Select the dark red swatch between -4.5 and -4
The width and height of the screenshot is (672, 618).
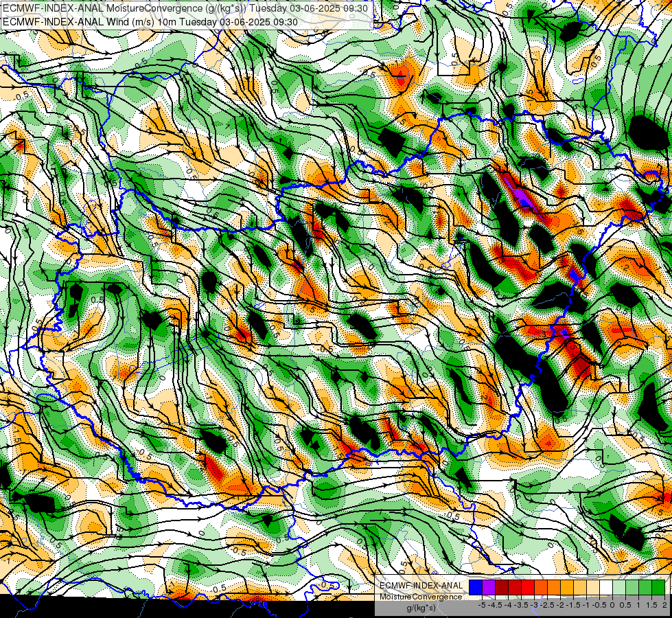click(502, 587)
